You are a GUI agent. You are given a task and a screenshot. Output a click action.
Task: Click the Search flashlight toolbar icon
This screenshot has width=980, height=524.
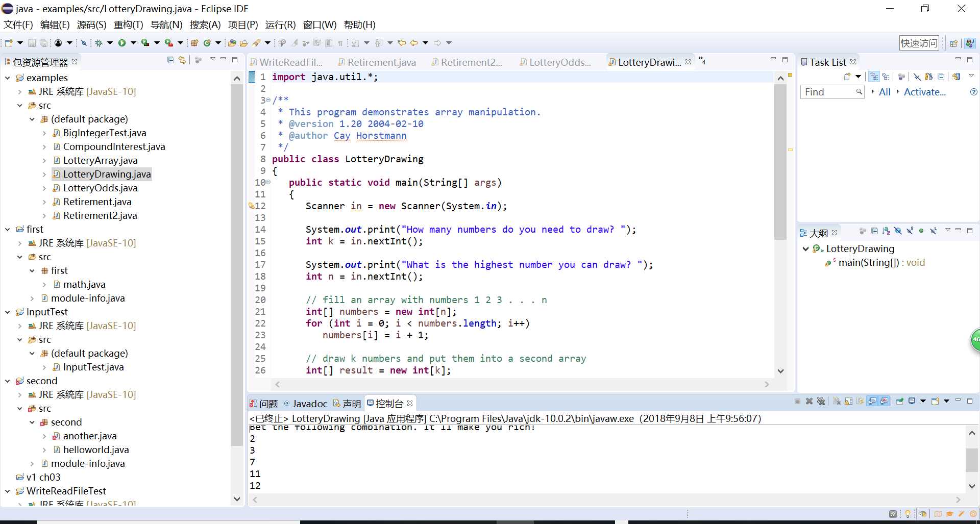[x=256, y=43]
